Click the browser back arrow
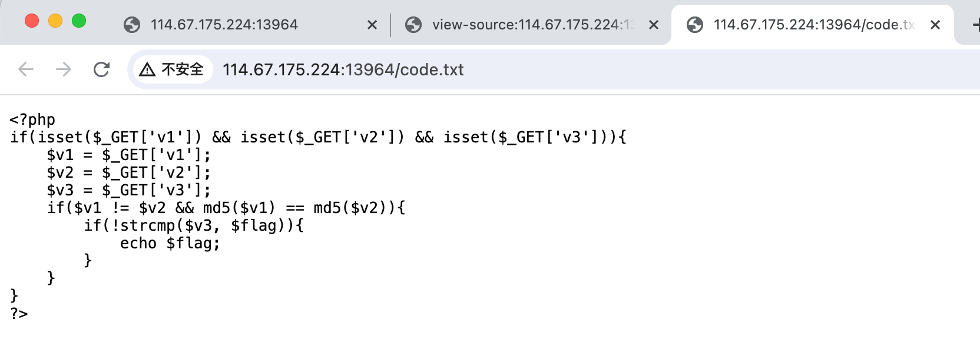This screenshot has height=359, width=980. [x=26, y=69]
